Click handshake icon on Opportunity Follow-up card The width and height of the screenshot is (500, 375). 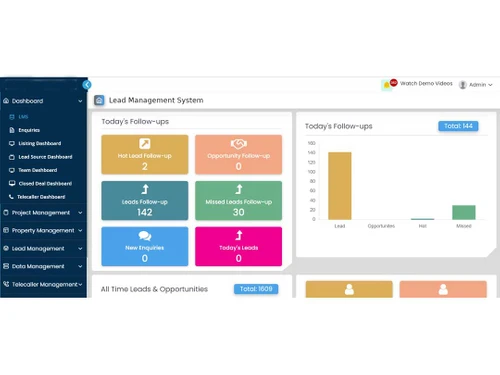tap(239, 144)
